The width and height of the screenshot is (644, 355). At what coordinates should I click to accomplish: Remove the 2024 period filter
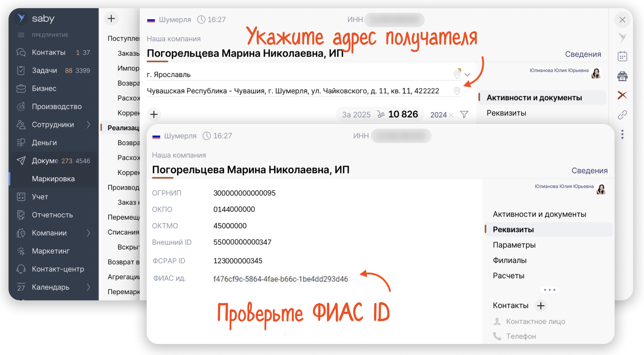pyautogui.click(x=451, y=115)
